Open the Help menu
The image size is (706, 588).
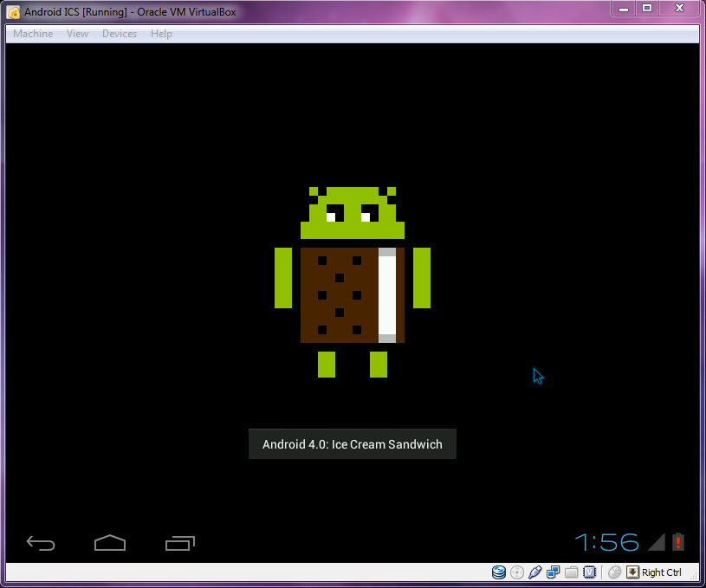[x=161, y=34]
